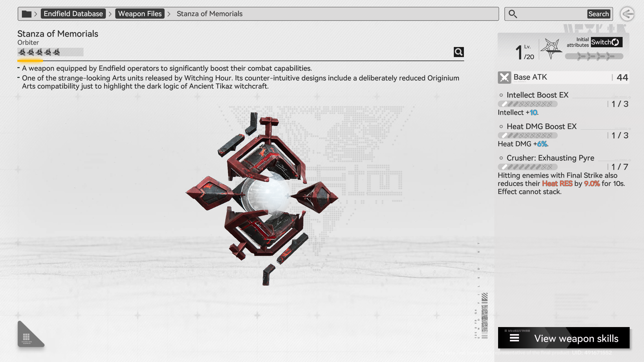Click the back arrow icon
Screen dimensions: 644x362
(x=627, y=14)
